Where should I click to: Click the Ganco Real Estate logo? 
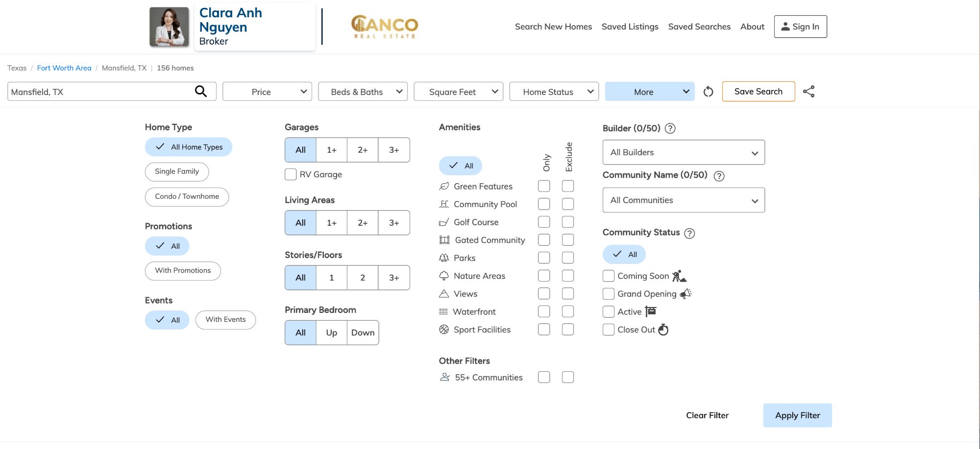(x=385, y=27)
